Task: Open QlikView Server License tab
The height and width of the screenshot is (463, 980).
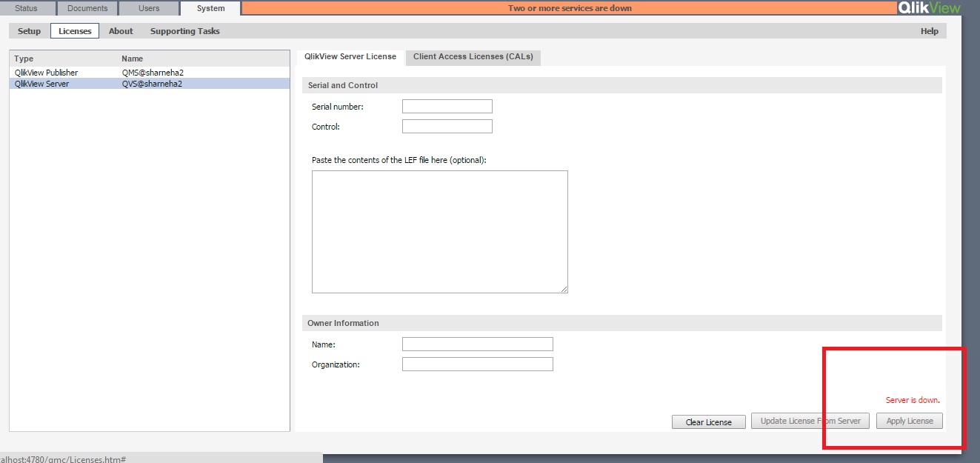Action: pos(350,56)
